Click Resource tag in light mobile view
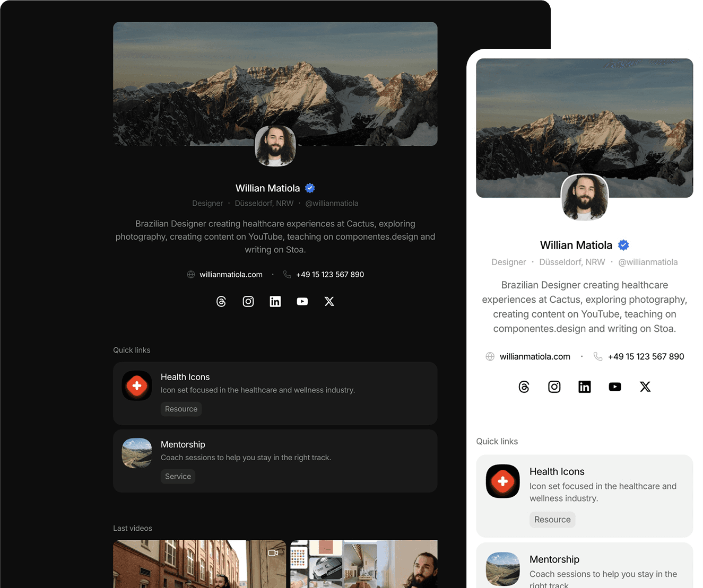This screenshot has height=588, width=703. pos(552,520)
